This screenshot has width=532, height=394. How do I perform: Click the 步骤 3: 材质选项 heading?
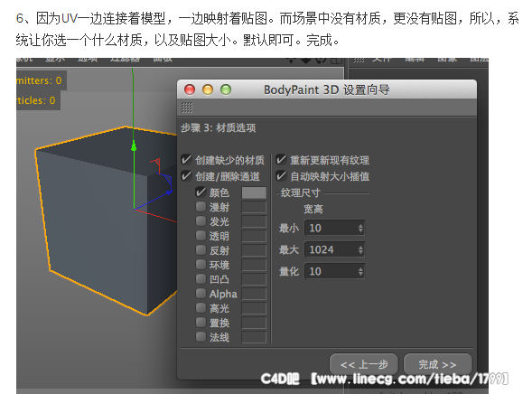click(219, 128)
